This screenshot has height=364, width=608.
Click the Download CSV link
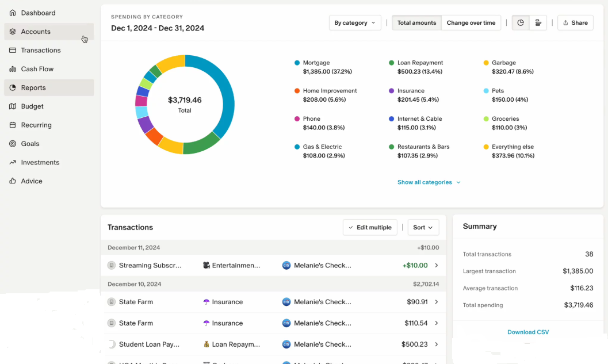point(528,332)
